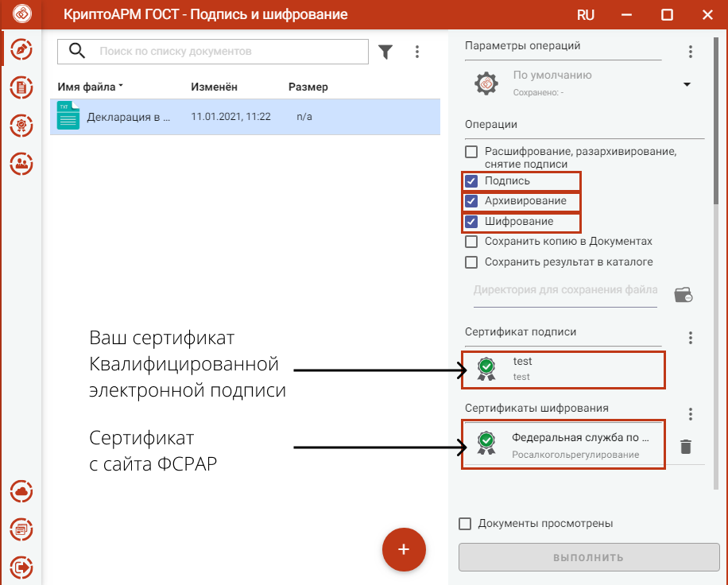Uncheck the Подпись checkbox
The image size is (728, 585).
[x=471, y=181]
